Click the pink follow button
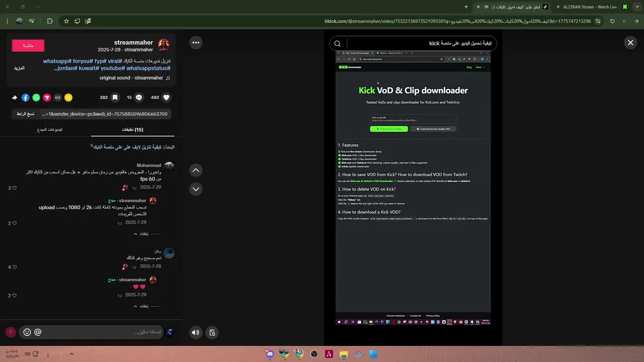This screenshot has height=362, width=644. (x=28, y=46)
